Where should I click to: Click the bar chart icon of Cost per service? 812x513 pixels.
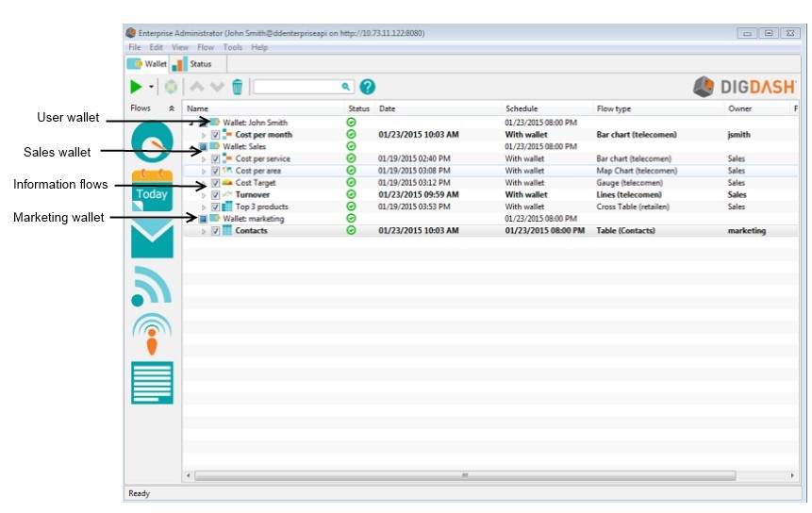[x=227, y=158]
